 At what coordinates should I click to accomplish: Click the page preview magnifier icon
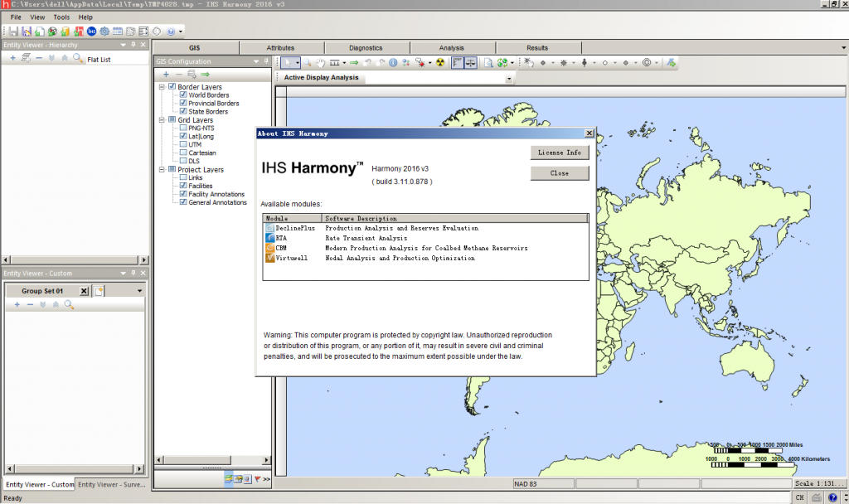coord(488,63)
